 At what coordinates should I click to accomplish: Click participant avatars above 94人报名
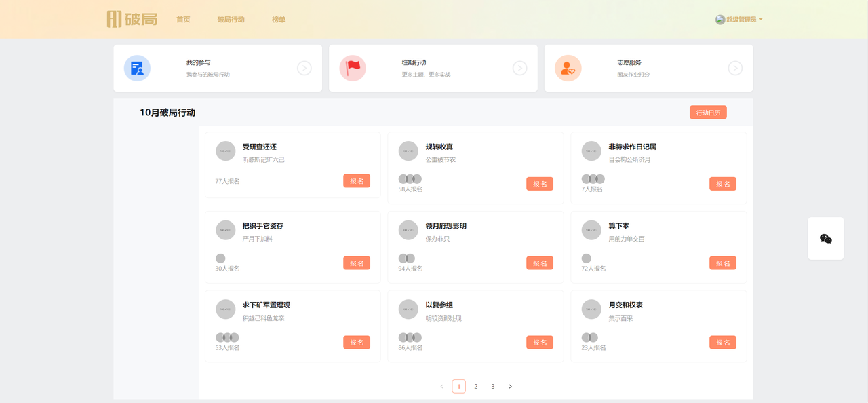(x=407, y=258)
